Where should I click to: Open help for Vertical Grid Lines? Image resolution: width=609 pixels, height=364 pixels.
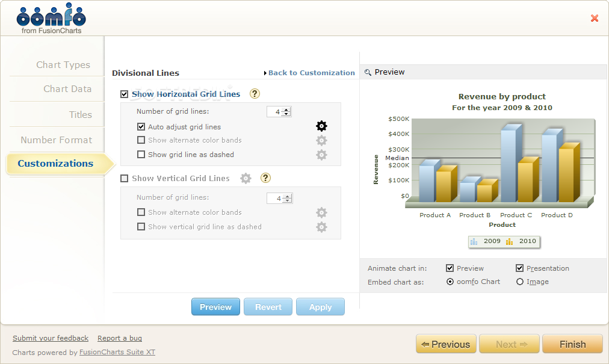tap(266, 178)
